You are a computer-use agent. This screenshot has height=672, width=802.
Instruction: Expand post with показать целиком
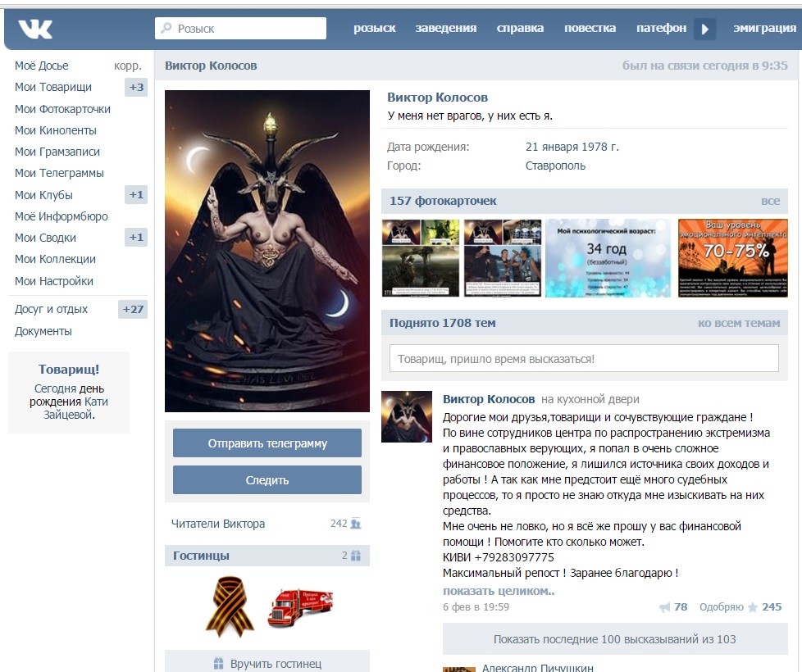pos(499,591)
